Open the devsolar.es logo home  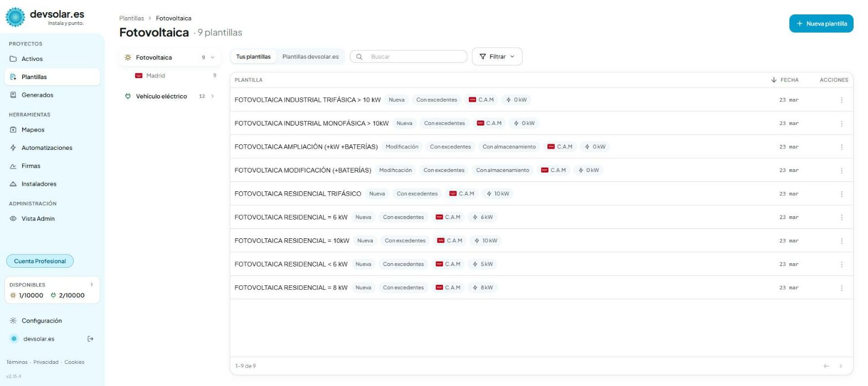point(45,17)
